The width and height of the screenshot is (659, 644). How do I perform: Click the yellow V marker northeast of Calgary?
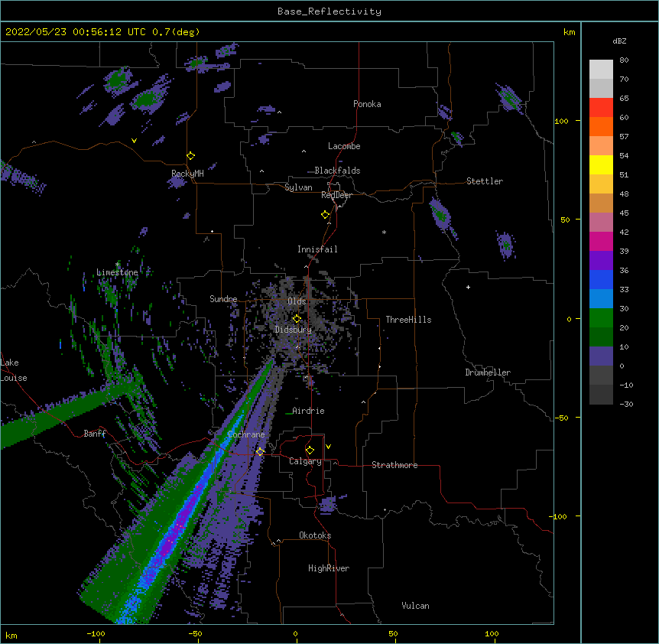[328, 447]
